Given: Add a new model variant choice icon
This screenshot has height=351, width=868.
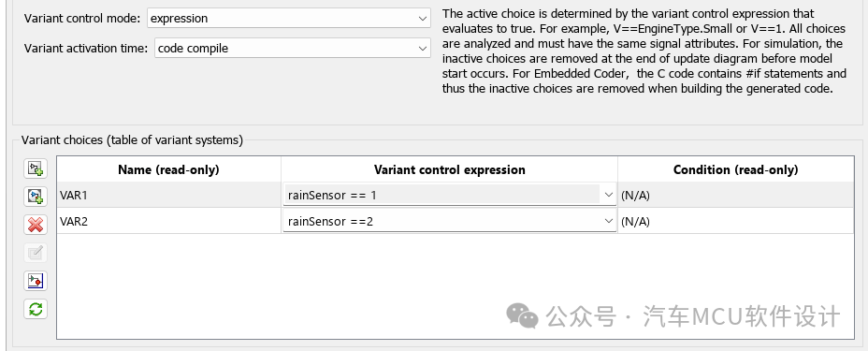Looking at the screenshot, I should [x=36, y=197].
